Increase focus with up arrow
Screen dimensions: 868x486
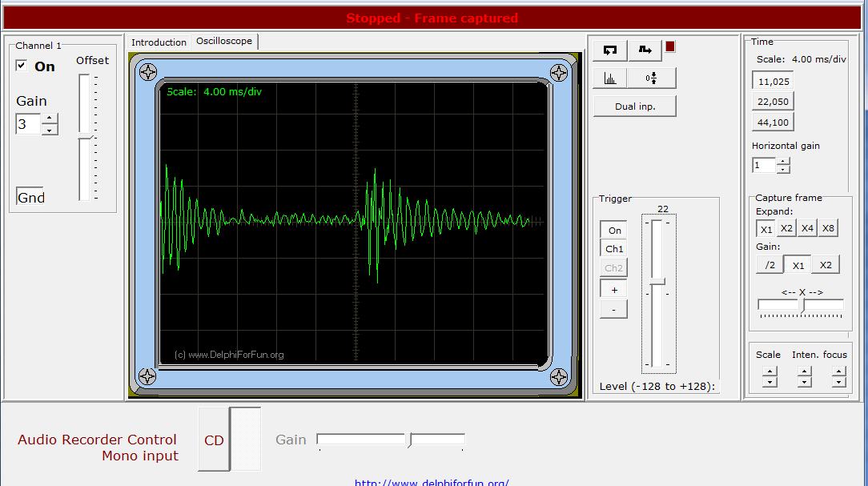pyautogui.click(x=838, y=372)
